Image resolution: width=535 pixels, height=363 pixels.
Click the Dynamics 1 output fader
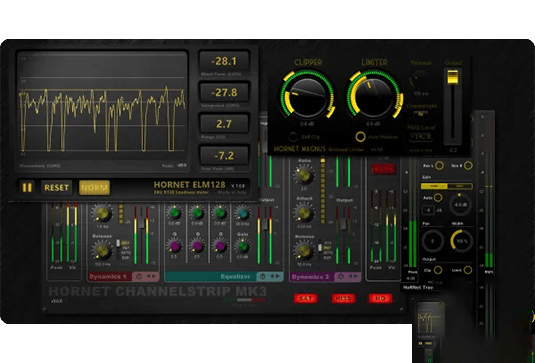point(141,223)
